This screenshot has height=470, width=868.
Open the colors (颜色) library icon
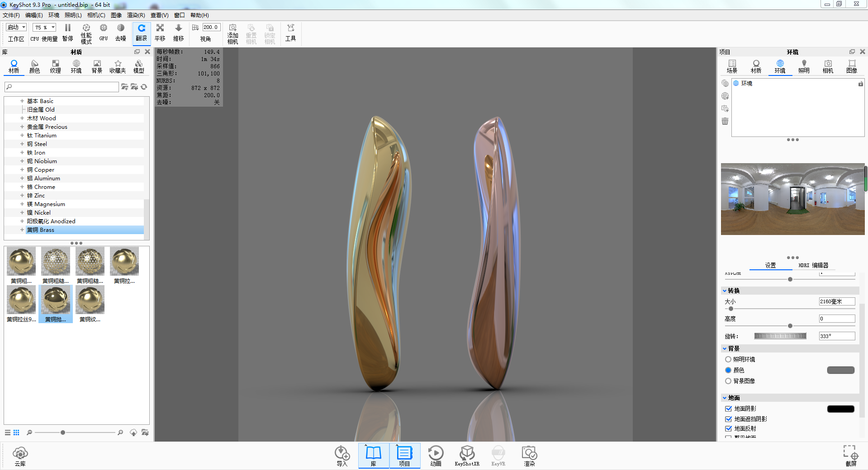click(x=35, y=66)
